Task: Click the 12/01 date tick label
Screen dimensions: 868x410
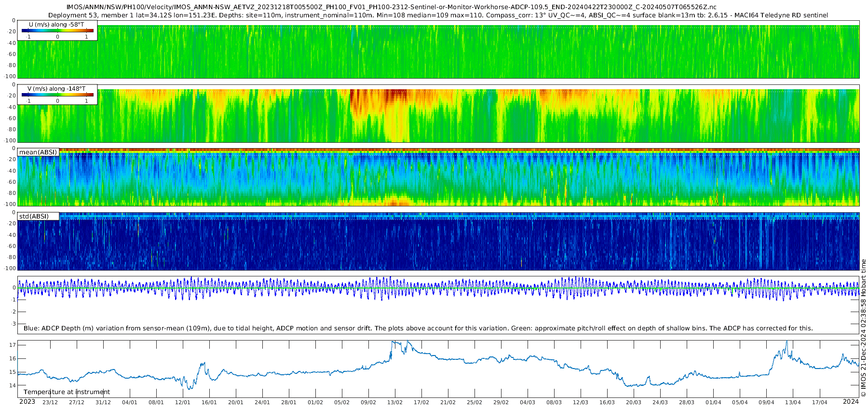Action: pyautogui.click(x=182, y=402)
